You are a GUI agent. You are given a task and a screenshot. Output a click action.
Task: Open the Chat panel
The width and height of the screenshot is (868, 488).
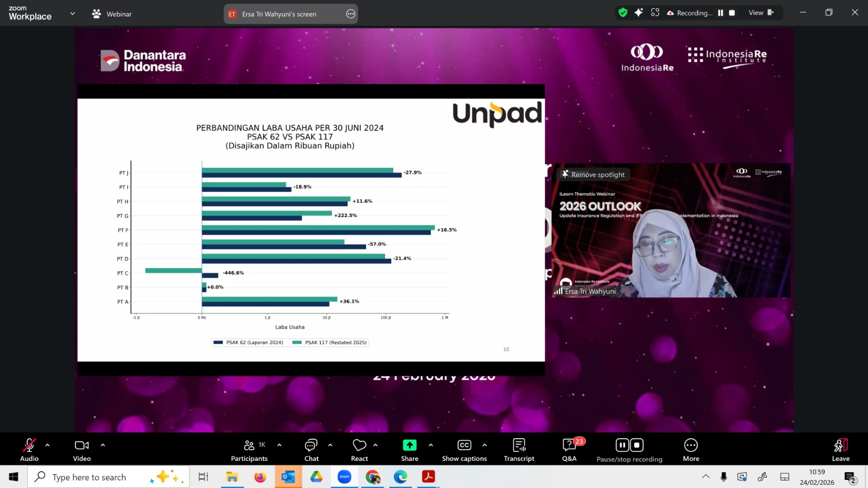tap(311, 450)
